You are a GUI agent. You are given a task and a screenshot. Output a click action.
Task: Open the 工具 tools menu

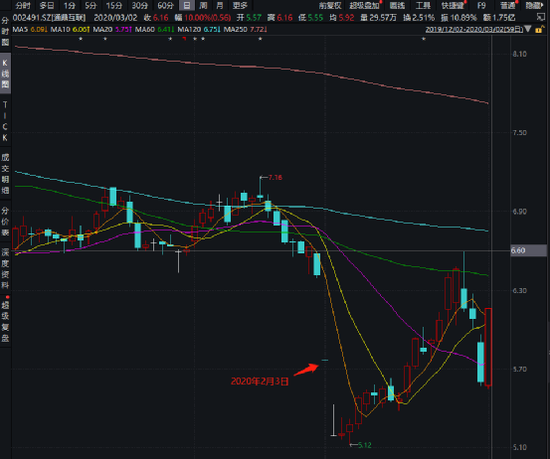pyautogui.click(x=423, y=6)
